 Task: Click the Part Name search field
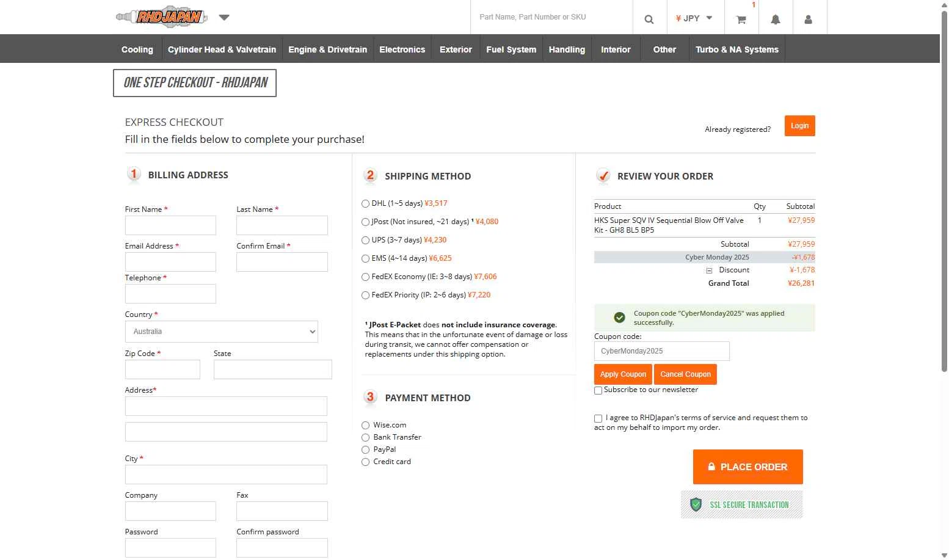tap(551, 17)
